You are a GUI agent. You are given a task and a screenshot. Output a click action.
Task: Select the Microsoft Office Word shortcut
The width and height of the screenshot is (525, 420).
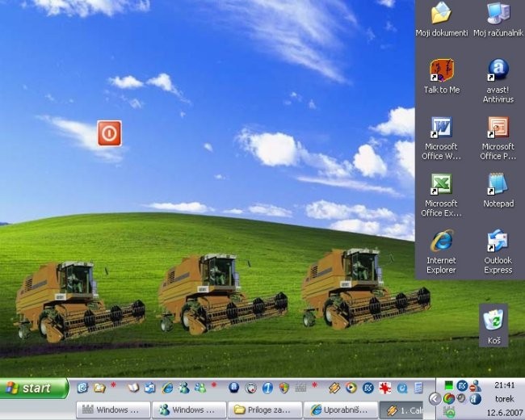click(441, 128)
